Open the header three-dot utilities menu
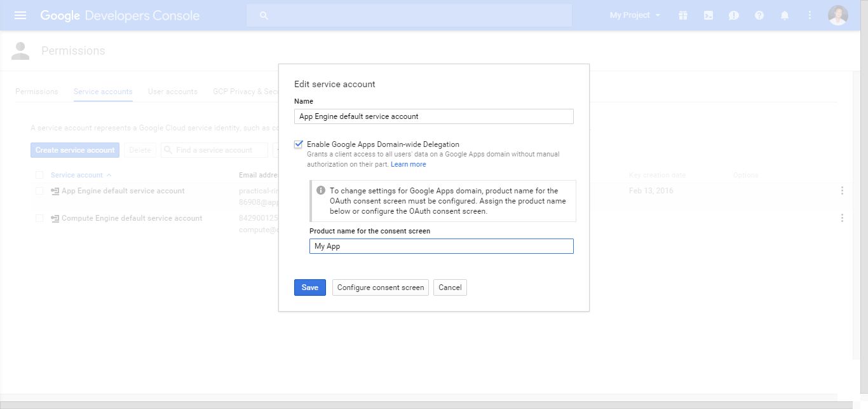Viewport: 868px width, 409px height. [810, 15]
